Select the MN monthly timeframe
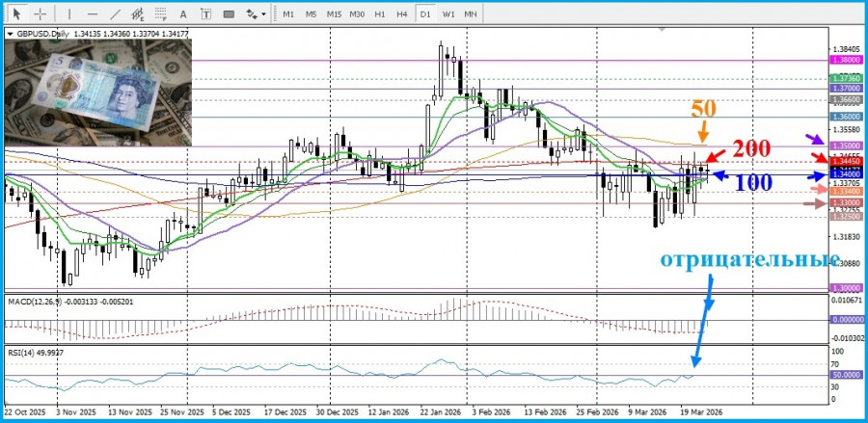 point(471,14)
